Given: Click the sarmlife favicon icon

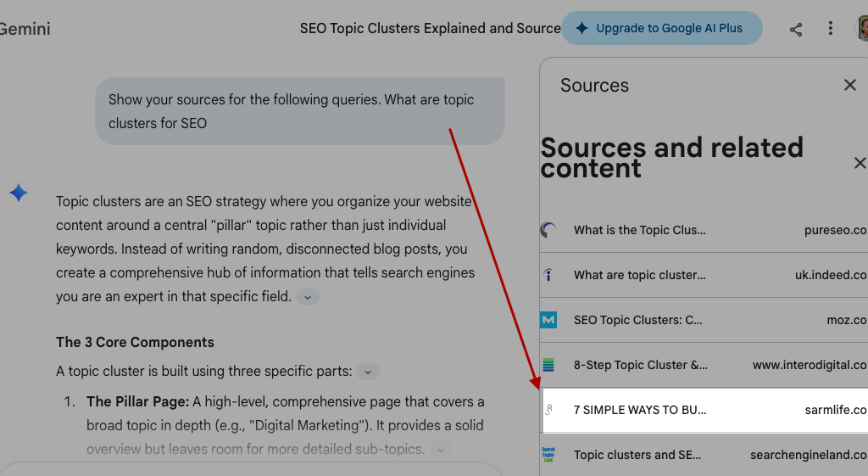Looking at the screenshot, I should (x=548, y=410).
